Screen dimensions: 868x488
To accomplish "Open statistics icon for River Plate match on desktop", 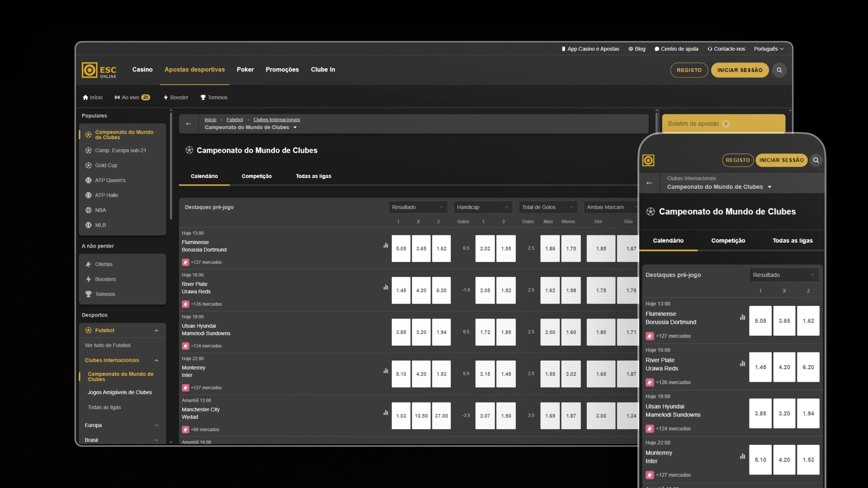I will [386, 287].
